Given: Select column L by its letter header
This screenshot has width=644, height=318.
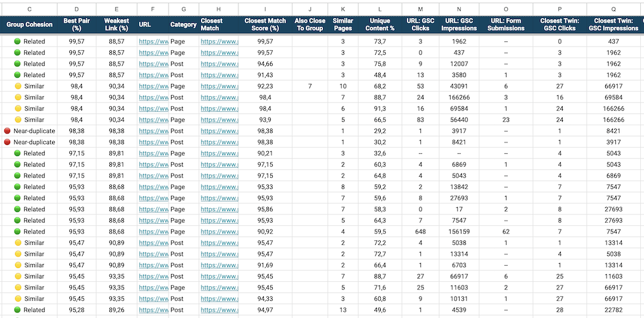Looking at the screenshot, I should (x=380, y=9).
